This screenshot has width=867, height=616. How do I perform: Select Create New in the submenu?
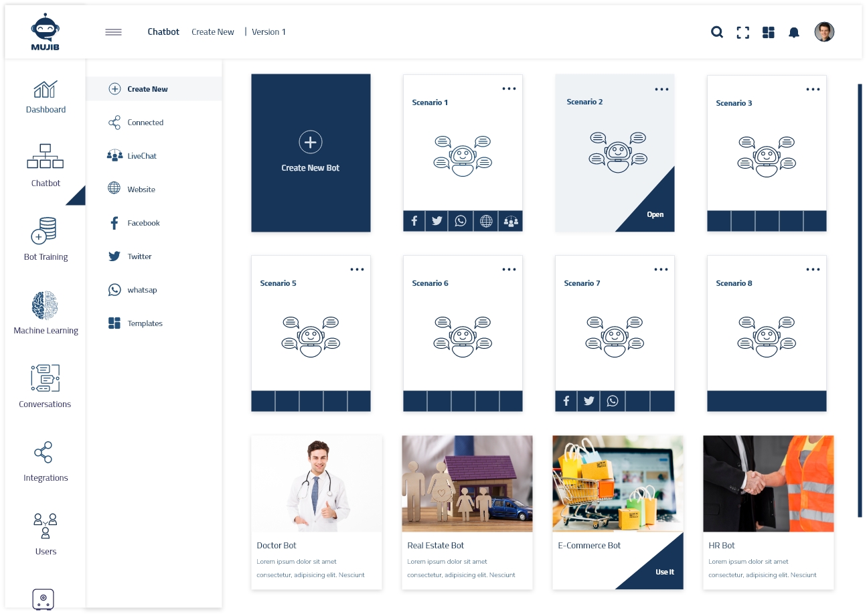154,89
